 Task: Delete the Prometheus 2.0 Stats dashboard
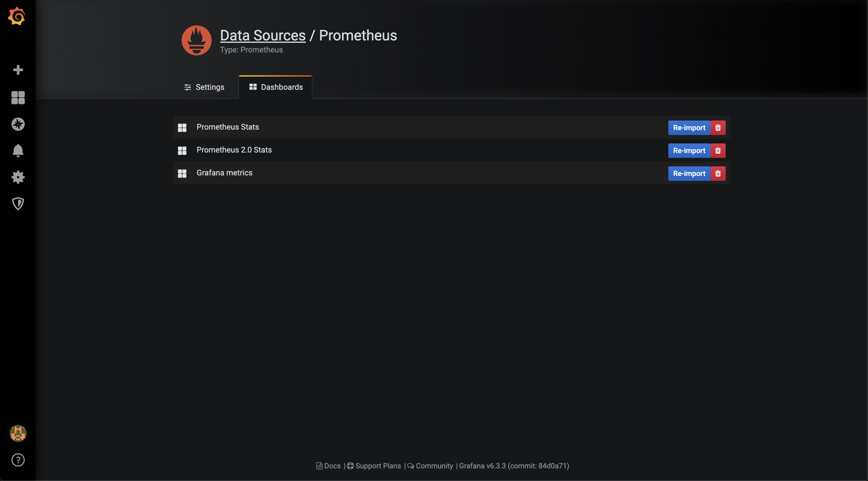718,150
